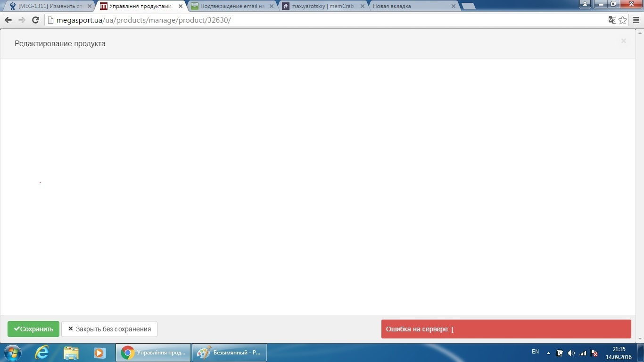Image resolution: width=644 pixels, height=362 pixels.
Task: Click the green Сохранить button
Action: click(x=33, y=329)
